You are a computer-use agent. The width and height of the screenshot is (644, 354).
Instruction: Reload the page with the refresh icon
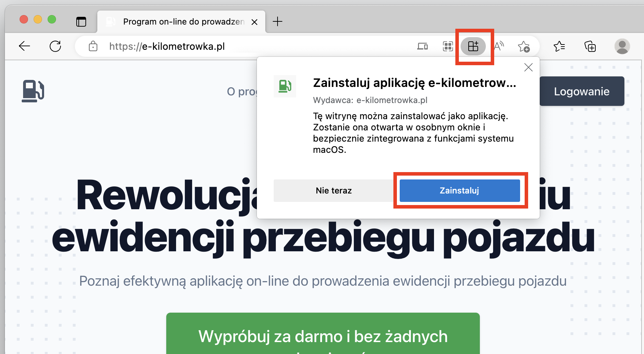point(55,46)
